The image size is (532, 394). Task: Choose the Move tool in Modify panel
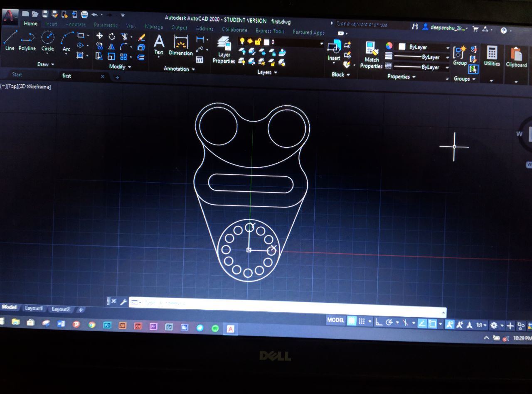click(x=99, y=36)
